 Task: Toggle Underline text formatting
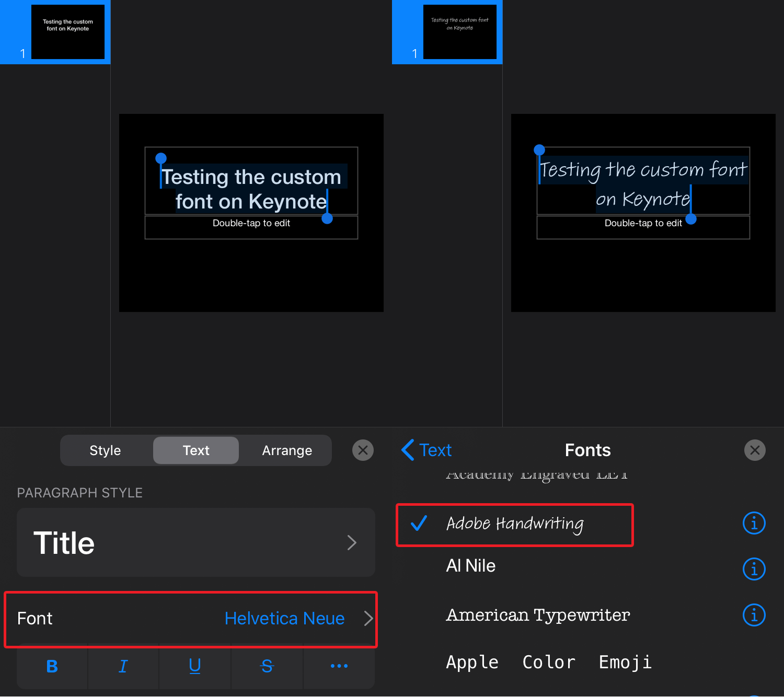[x=195, y=666]
